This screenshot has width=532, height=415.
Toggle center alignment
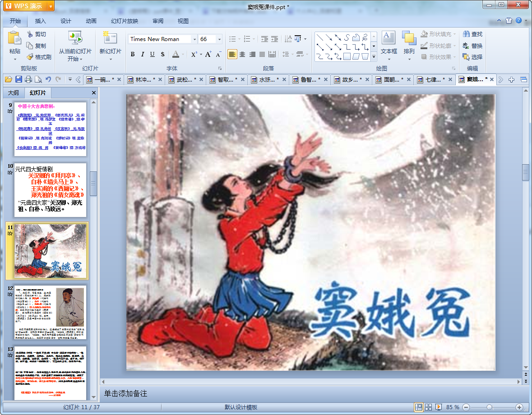pyautogui.click(x=242, y=54)
